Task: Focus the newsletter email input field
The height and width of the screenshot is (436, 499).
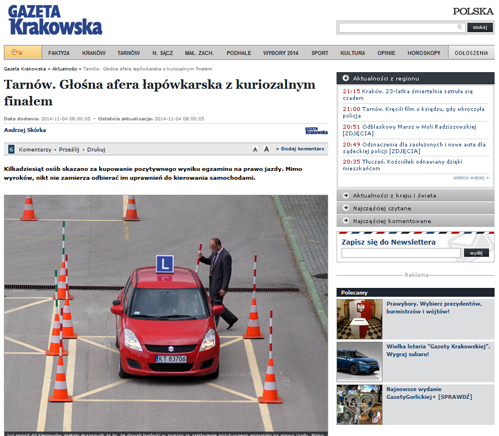Action: point(401,253)
